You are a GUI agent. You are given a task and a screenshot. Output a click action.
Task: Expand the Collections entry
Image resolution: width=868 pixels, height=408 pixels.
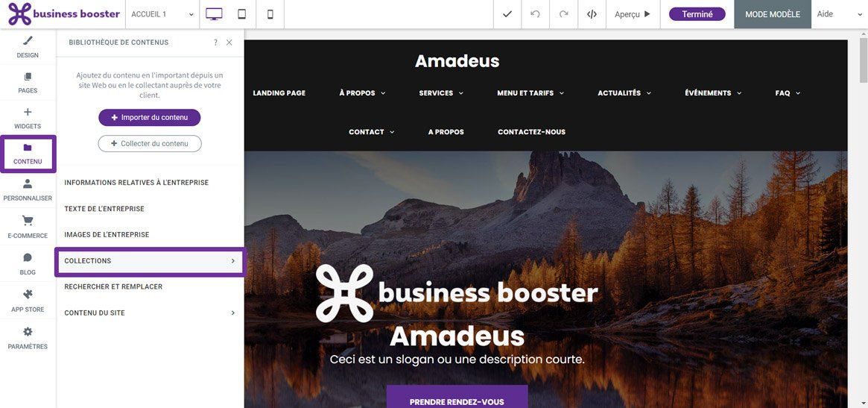pos(150,261)
